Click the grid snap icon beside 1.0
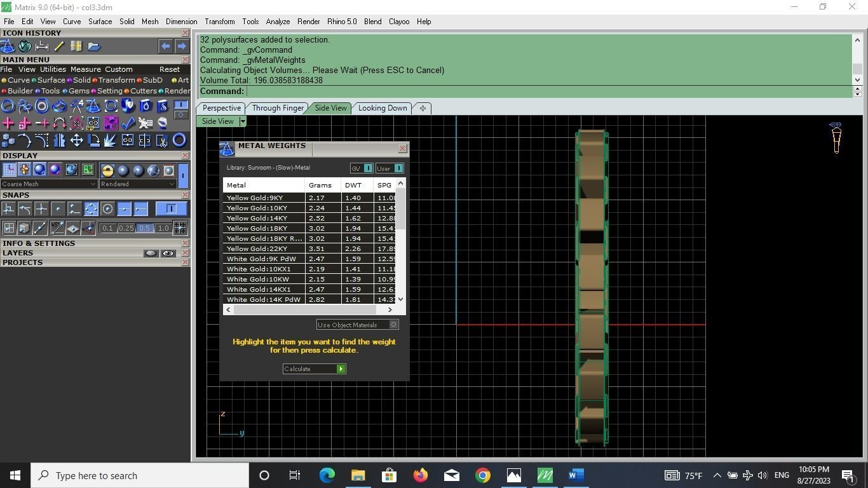This screenshot has width=868, height=488. point(180,228)
